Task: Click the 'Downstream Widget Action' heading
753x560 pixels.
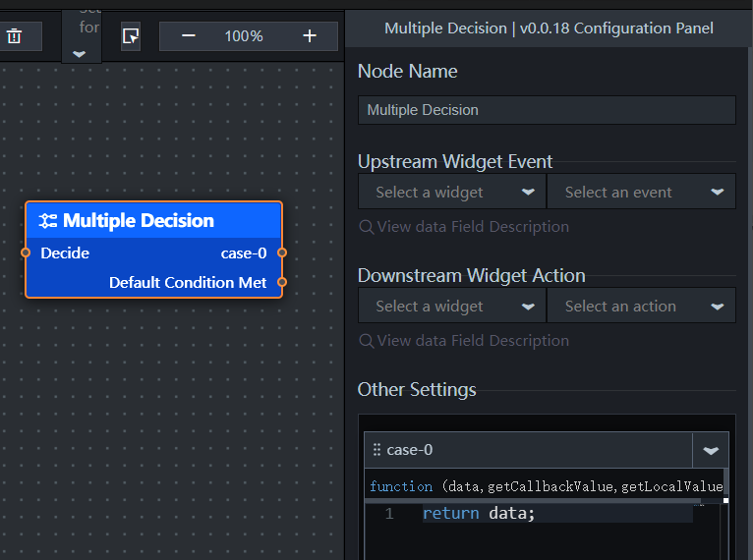Action: click(x=472, y=276)
